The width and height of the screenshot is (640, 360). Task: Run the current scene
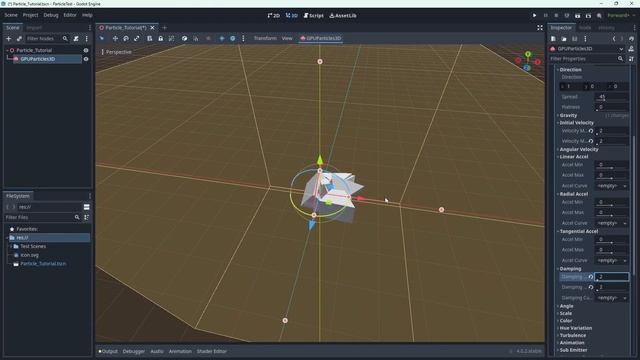pyautogui.click(x=578, y=16)
